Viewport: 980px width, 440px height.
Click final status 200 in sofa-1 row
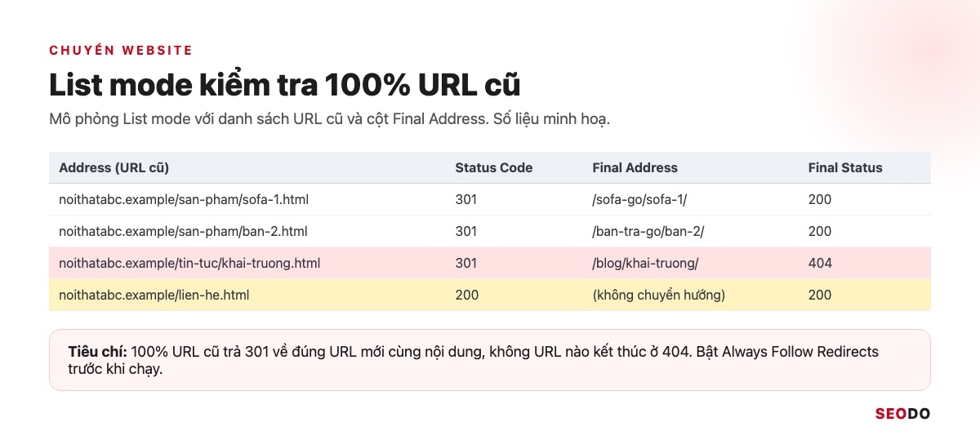click(x=820, y=199)
